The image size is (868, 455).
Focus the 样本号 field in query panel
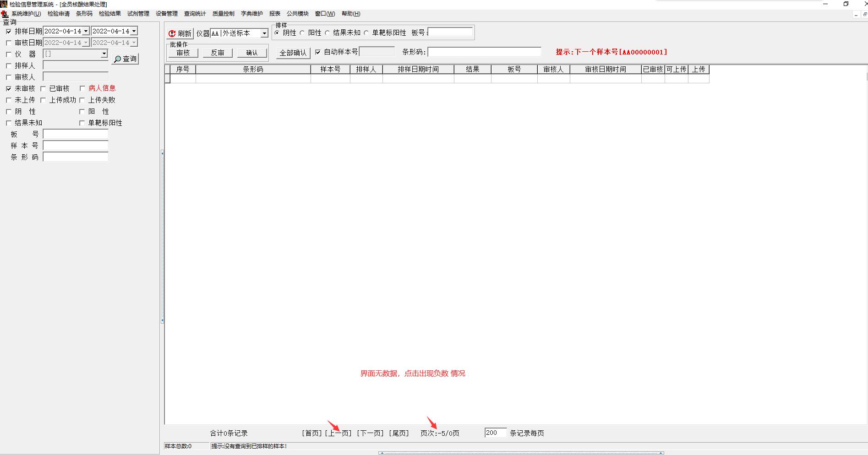pos(76,146)
